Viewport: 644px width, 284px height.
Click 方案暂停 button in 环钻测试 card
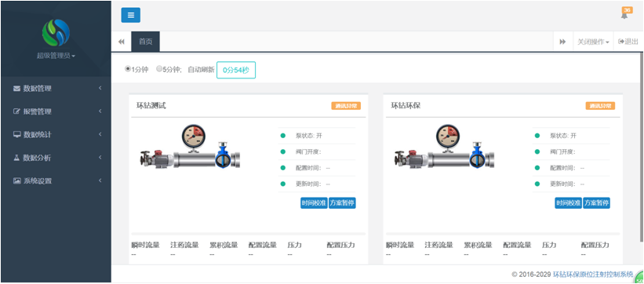[x=342, y=203]
